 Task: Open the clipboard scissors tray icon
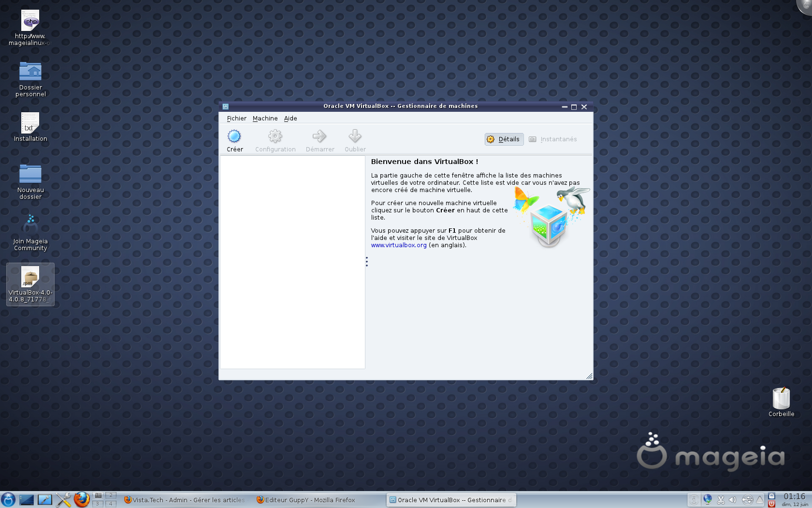[x=721, y=500]
